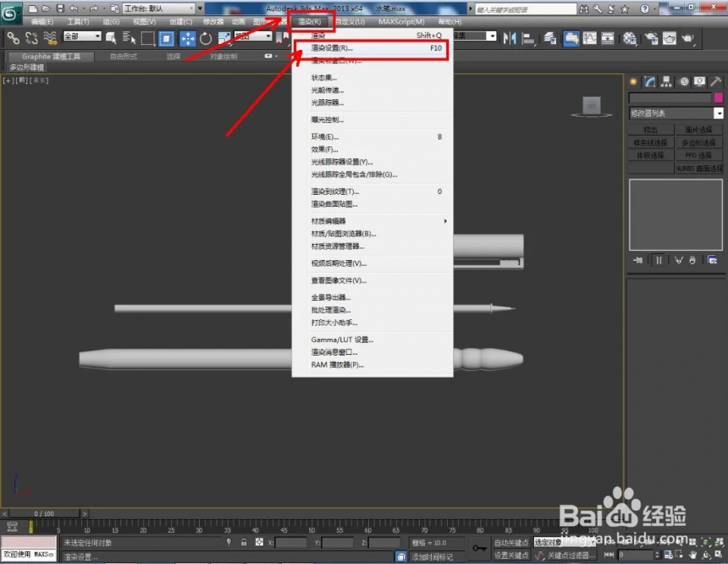Open the reference coordinate system dropdown
Screen dimensions: 728x564
tap(253, 36)
